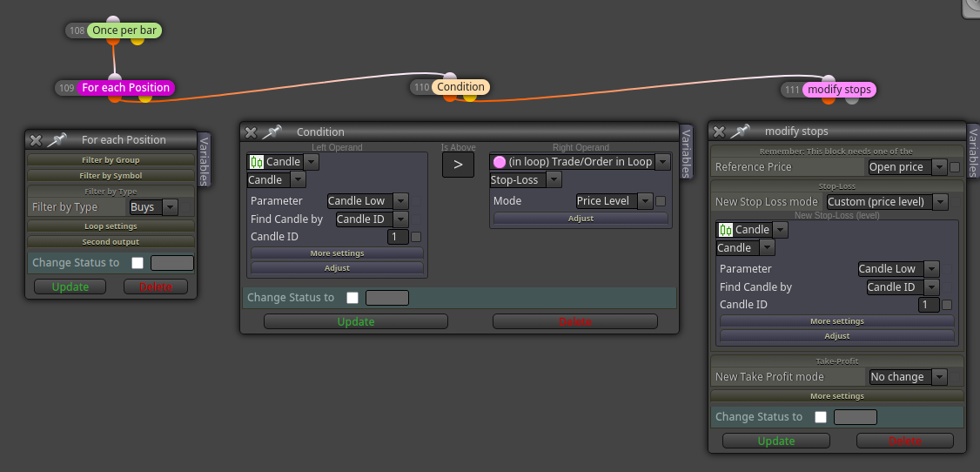Click the orange output of block 108

(113, 40)
